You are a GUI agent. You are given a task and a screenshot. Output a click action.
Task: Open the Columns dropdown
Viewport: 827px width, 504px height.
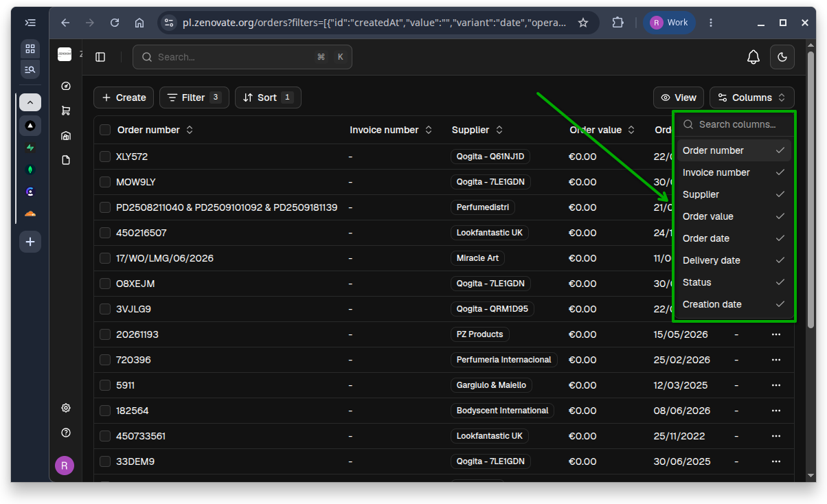click(752, 98)
